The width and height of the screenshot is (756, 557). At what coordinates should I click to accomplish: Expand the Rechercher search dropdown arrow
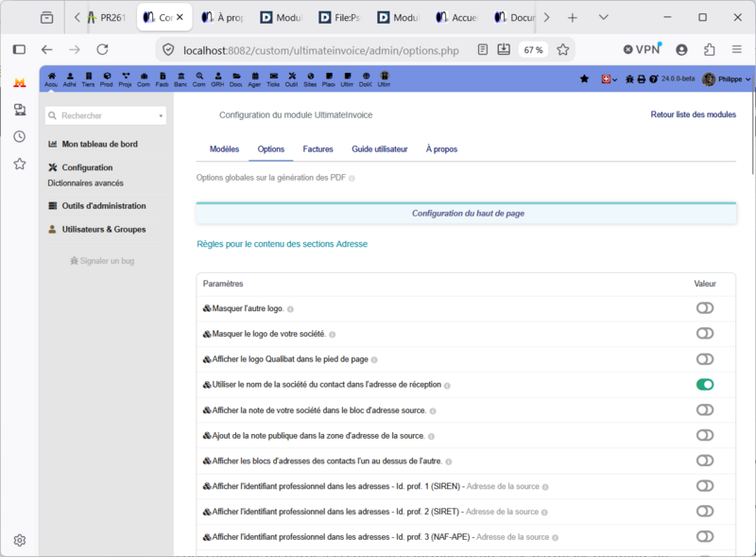[161, 115]
